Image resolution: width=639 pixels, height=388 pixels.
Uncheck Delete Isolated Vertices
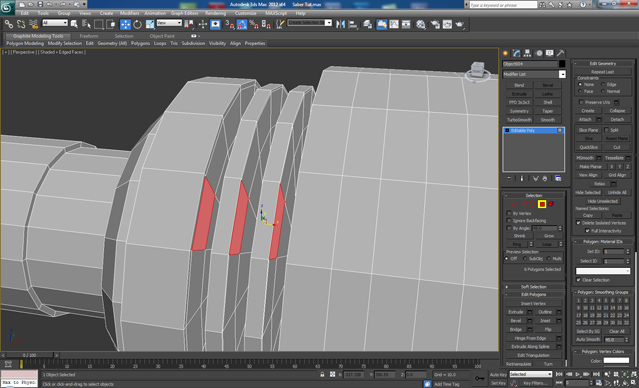point(578,223)
